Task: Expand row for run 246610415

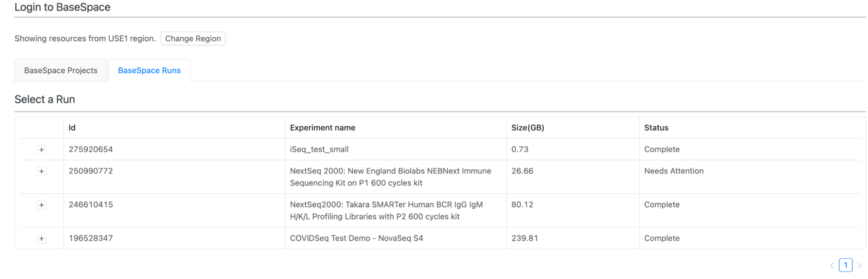Action: tap(42, 205)
